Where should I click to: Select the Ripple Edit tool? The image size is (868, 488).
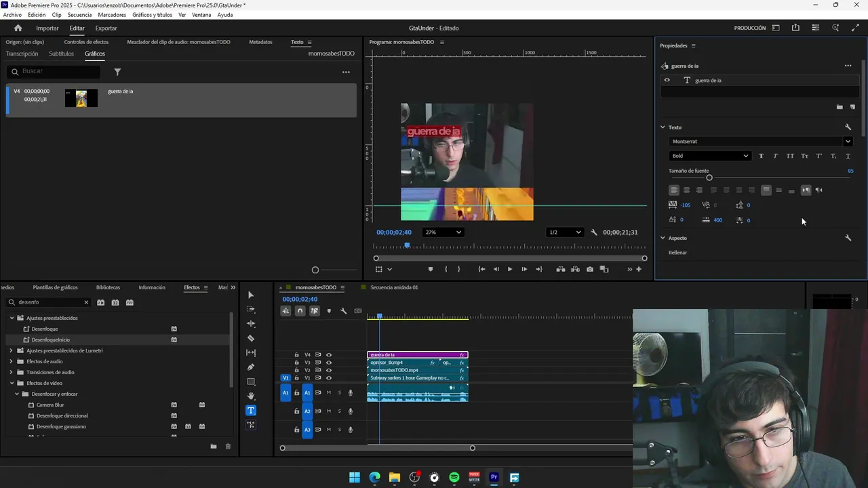pos(251,324)
